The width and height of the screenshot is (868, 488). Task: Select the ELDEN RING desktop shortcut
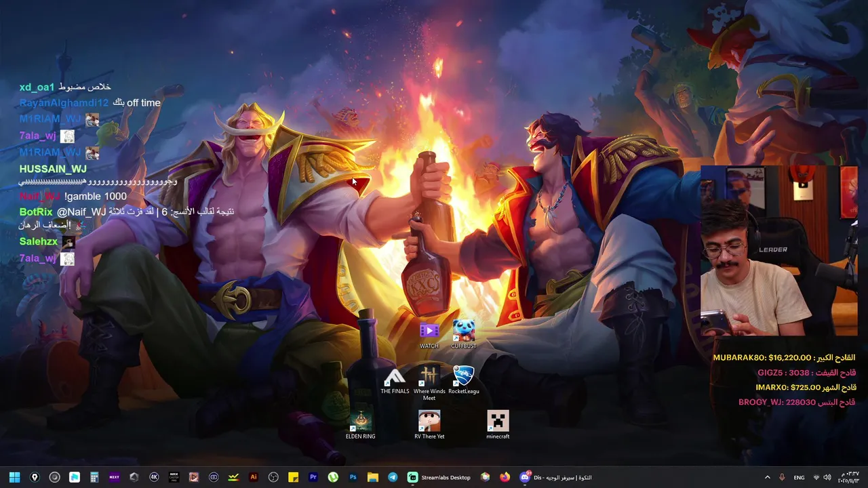point(360,426)
